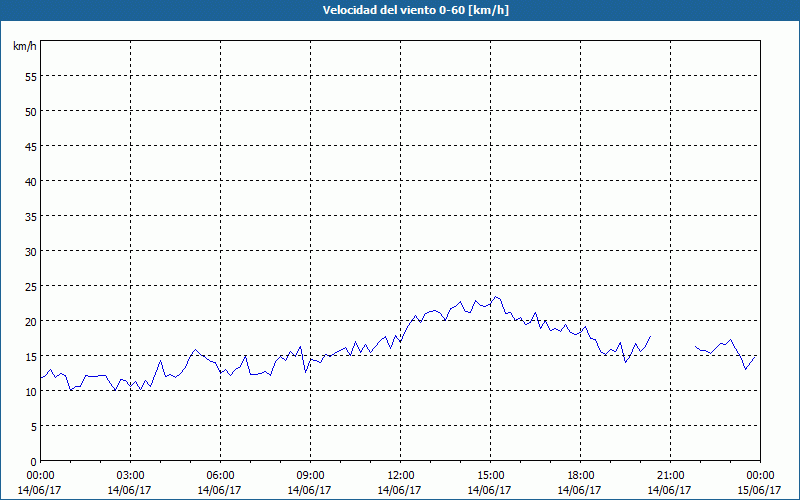The image size is (800, 500).
Task: Click the 21:00 time axis label
Action: pyautogui.click(x=670, y=476)
